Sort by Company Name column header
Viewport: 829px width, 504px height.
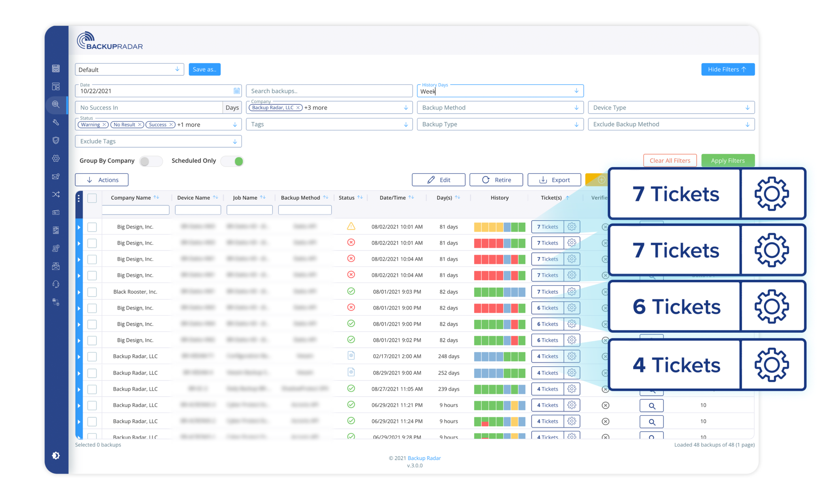tap(131, 198)
